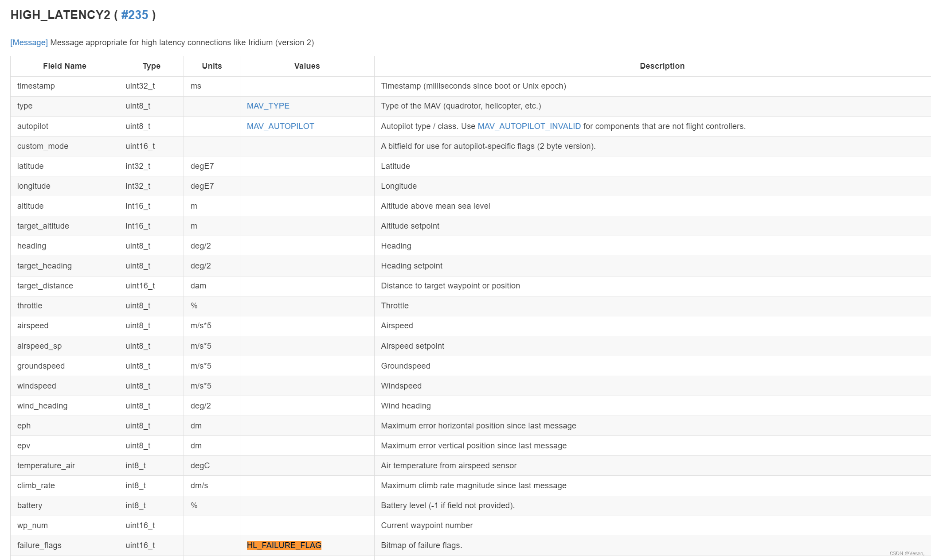This screenshot has height=560, width=931.
Task: Click the Description column header
Action: tap(662, 66)
